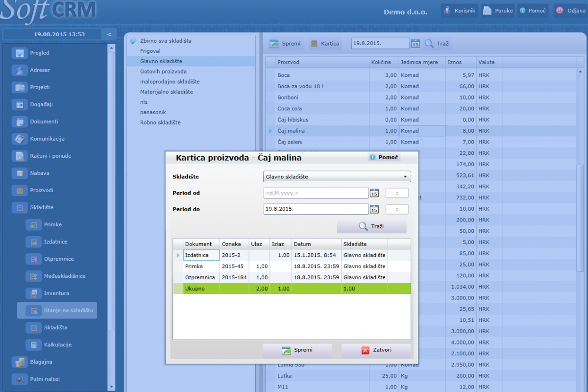Click the Računi i ponude icon
The width and height of the screenshot is (588, 392).
20,156
